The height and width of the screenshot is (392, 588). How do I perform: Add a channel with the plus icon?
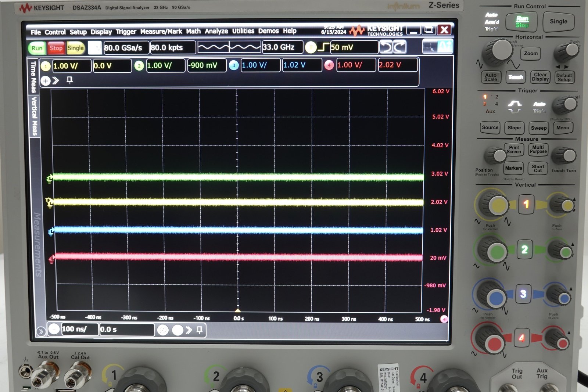point(46,81)
